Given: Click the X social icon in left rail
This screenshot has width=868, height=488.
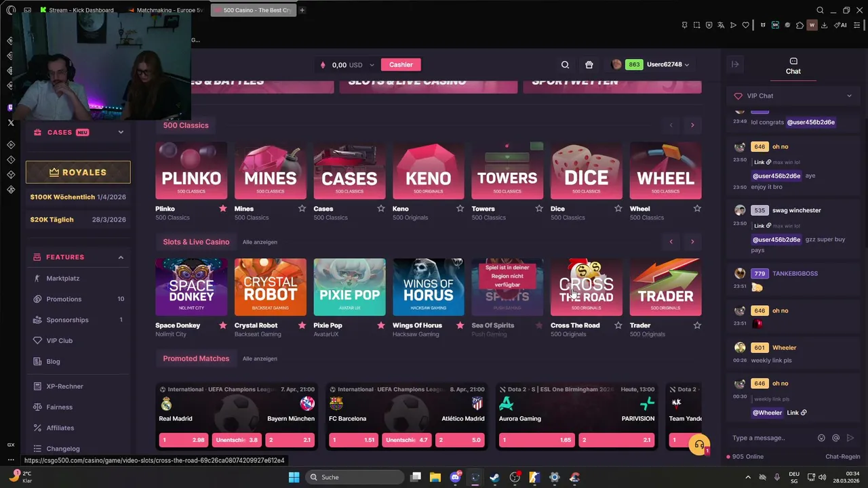Looking at the screenshot, I should pyautogui.click(x=11, y=123).
